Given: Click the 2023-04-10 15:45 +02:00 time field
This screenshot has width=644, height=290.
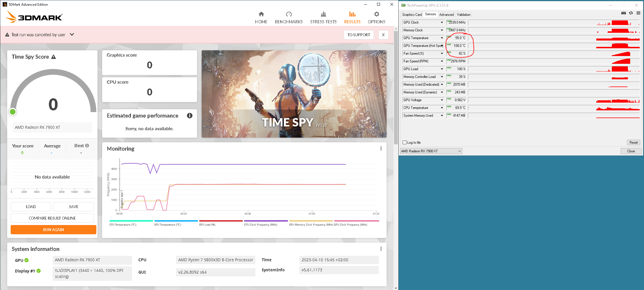Looking at the screenshot, I should (339, 260).
